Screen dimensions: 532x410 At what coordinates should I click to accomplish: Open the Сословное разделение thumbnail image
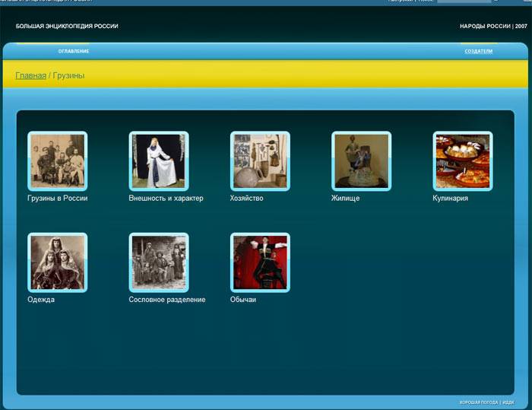click(159, 262)
